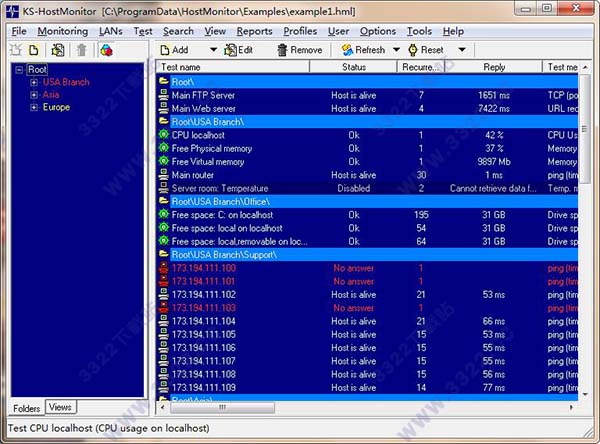Click the Edit test button
The image size is (600, 444).
coord(238,50)
